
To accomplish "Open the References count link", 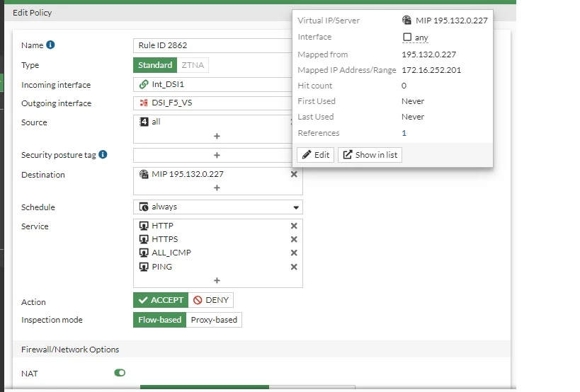I will click(x=404, y=133).
